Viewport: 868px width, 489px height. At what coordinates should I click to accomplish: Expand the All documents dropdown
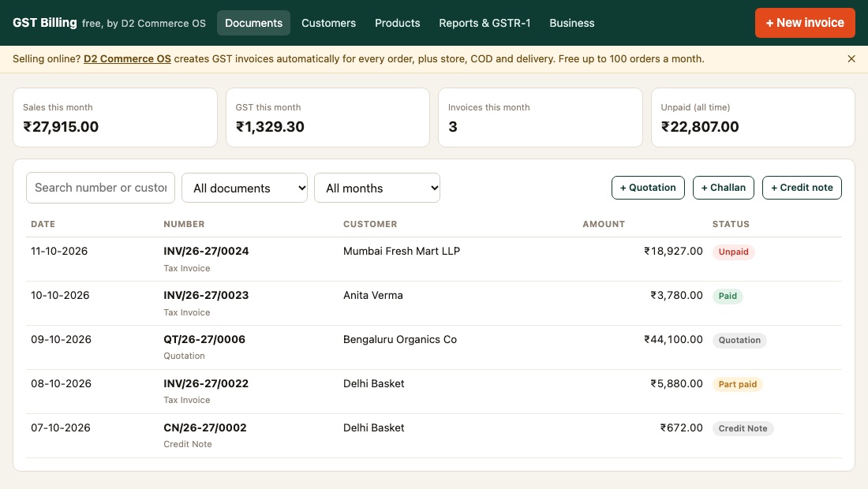point(245,188)
